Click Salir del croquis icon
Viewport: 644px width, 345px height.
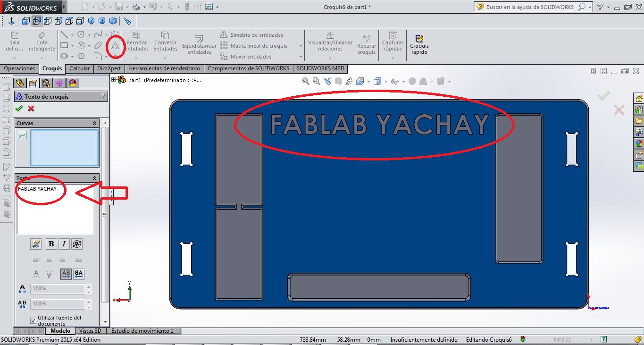[14, 42]
